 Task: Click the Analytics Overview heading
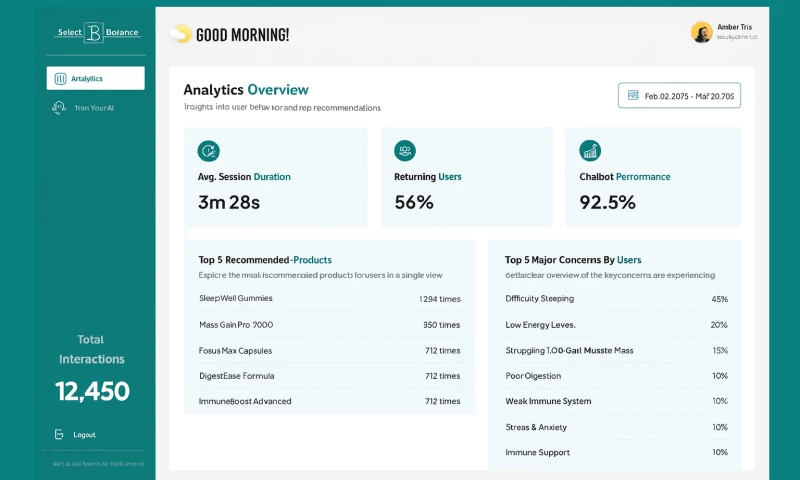(246, 90)
